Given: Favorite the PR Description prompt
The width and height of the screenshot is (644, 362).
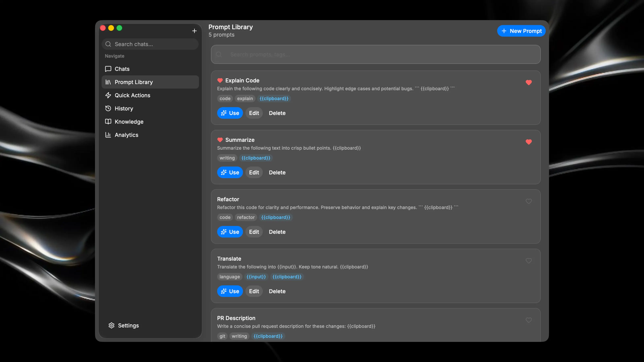Looking at the screenshot, I should click(x=528, y=320).
